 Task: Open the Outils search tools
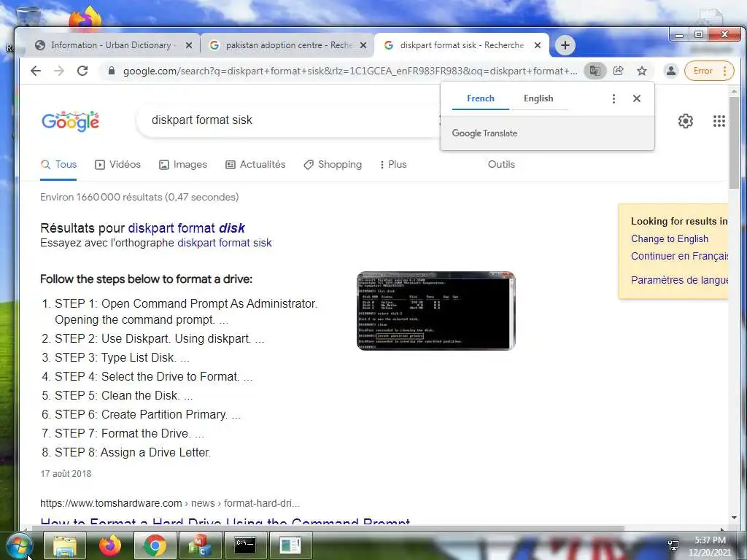tap(501, 165)
